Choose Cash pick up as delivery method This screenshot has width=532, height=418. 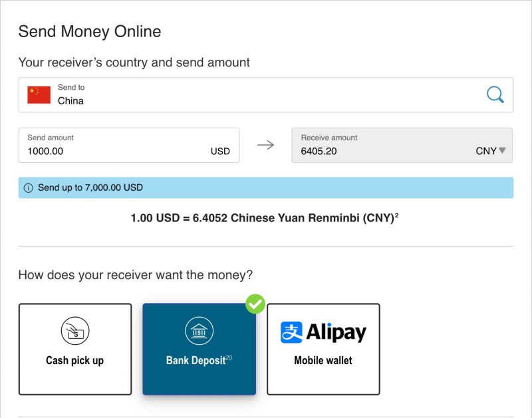74,348
